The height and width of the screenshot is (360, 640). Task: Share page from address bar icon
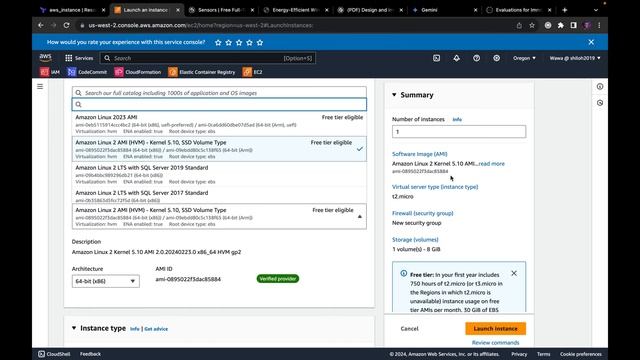point(519,25)
